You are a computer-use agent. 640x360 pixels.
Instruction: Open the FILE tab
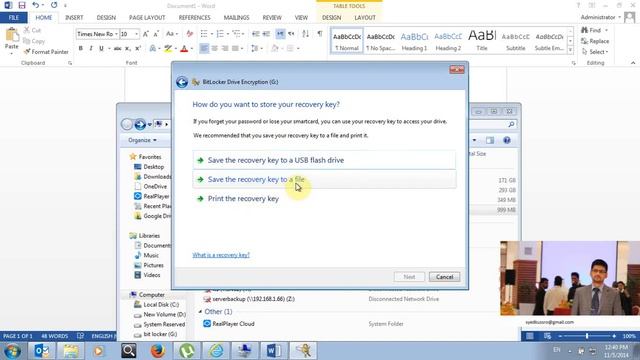(x=14, y=18)
